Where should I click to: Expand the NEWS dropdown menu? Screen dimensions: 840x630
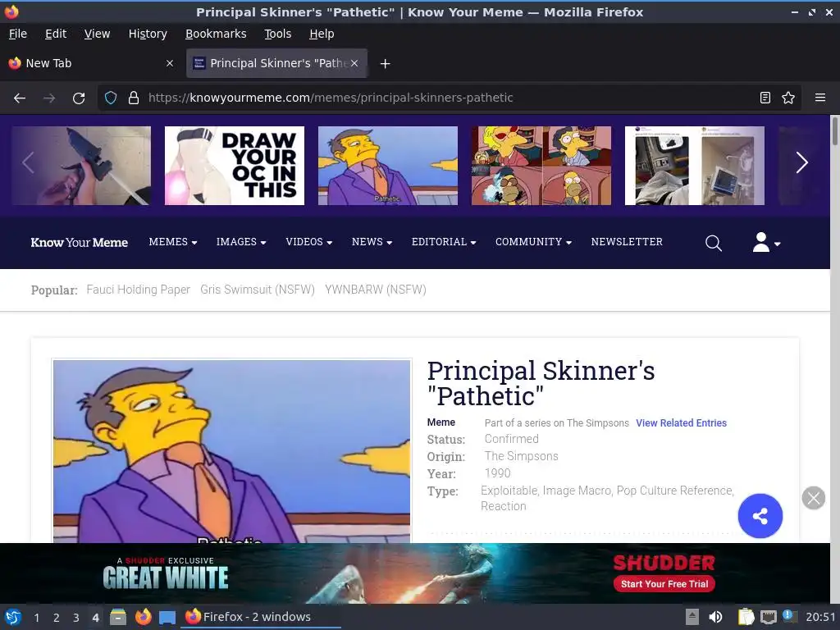[x=372, y=242]
